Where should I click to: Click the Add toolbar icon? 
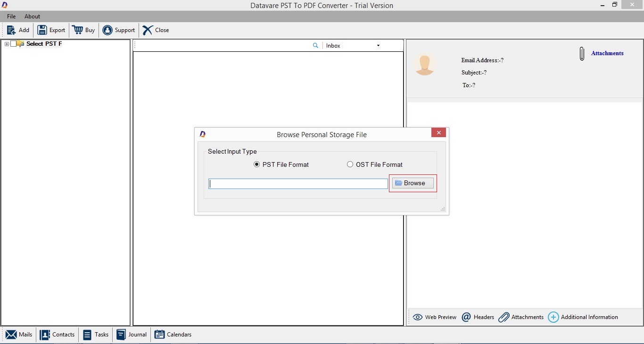tap(11, 30)
